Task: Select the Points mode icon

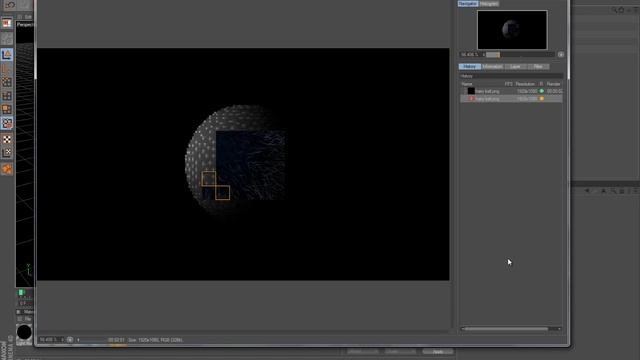Action: (x=7, y=82)
